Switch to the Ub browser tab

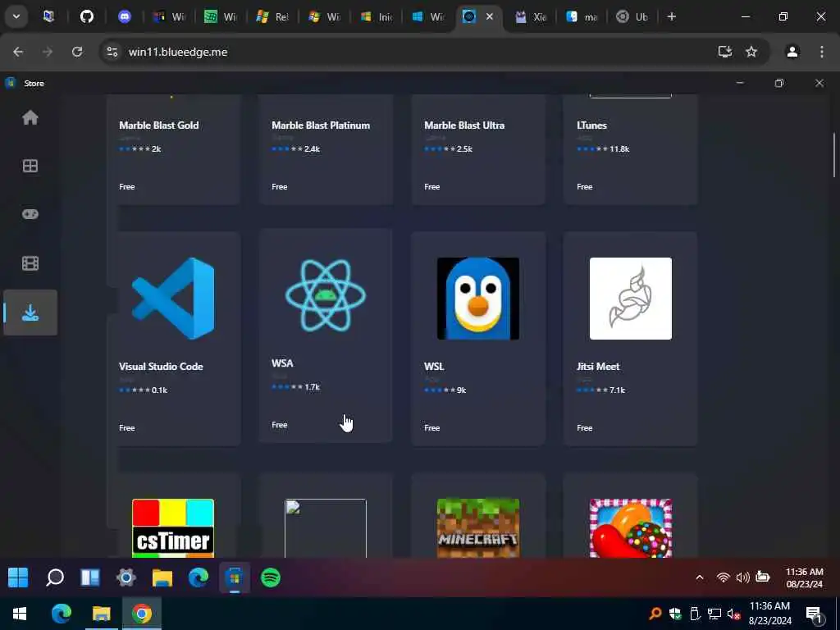(632, 16)
